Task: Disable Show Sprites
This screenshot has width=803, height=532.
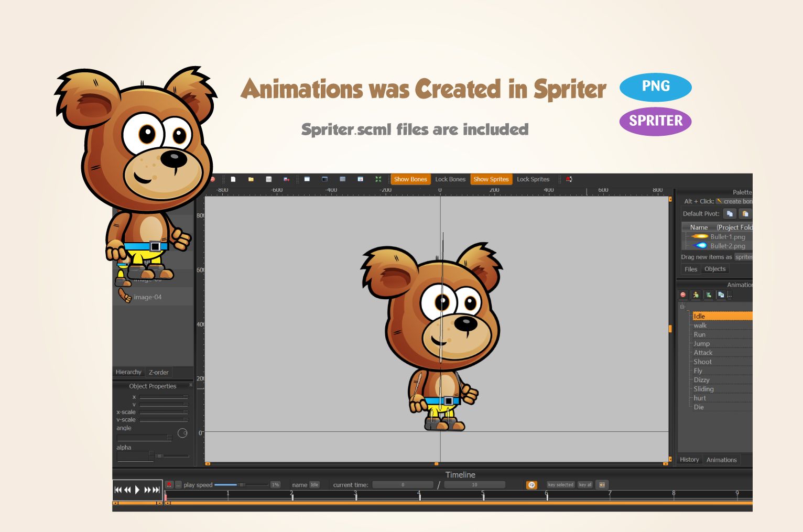Action: (491, 179)
